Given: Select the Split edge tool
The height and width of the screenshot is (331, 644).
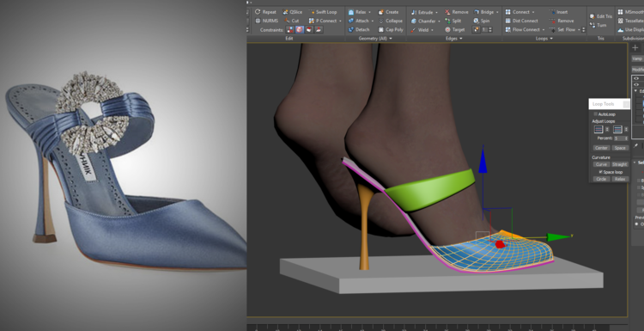Looking at the screenshot, I should [453, 21].
